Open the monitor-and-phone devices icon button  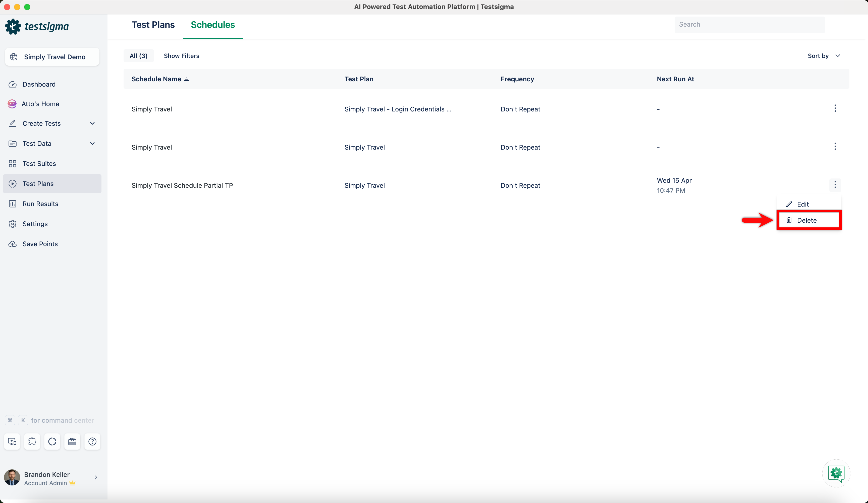[12, 441]
